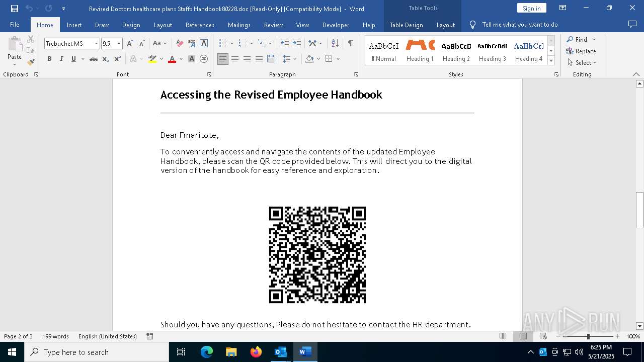Click the zoom slider handle
The image size is (644, 362).
[x=588, y=336]
